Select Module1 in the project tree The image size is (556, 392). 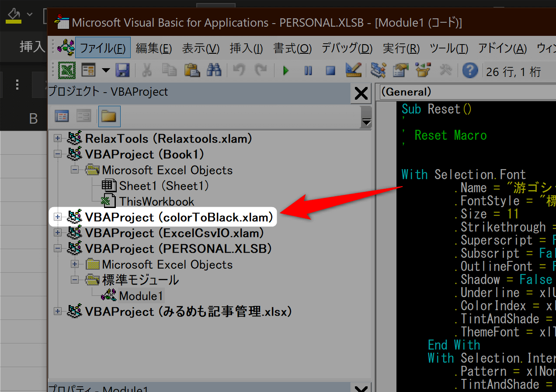[141, 296]
